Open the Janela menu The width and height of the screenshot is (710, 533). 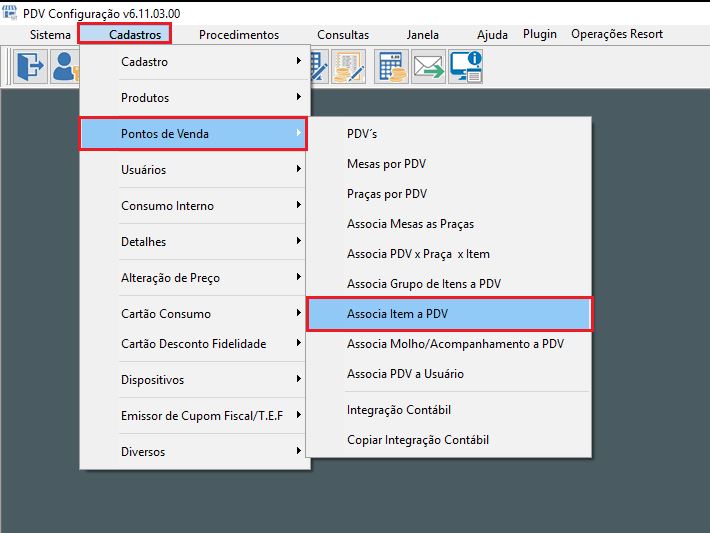point(422,34)
